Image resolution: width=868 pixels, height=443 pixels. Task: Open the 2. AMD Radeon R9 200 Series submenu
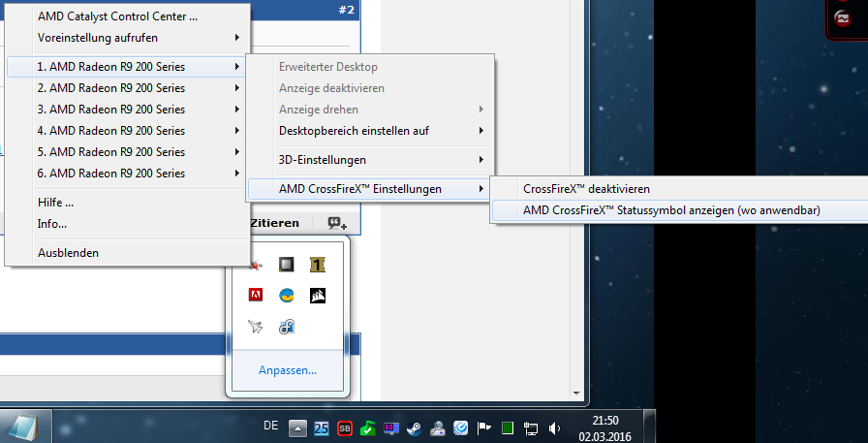click(127, 88)
